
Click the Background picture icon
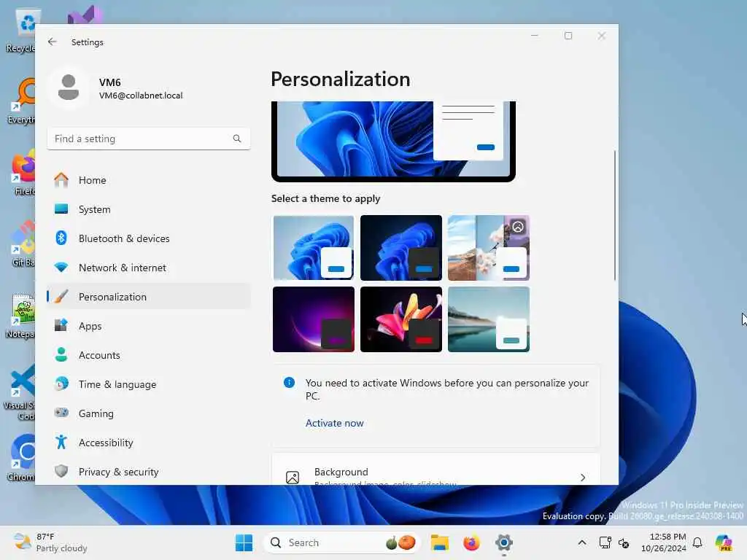293,477
